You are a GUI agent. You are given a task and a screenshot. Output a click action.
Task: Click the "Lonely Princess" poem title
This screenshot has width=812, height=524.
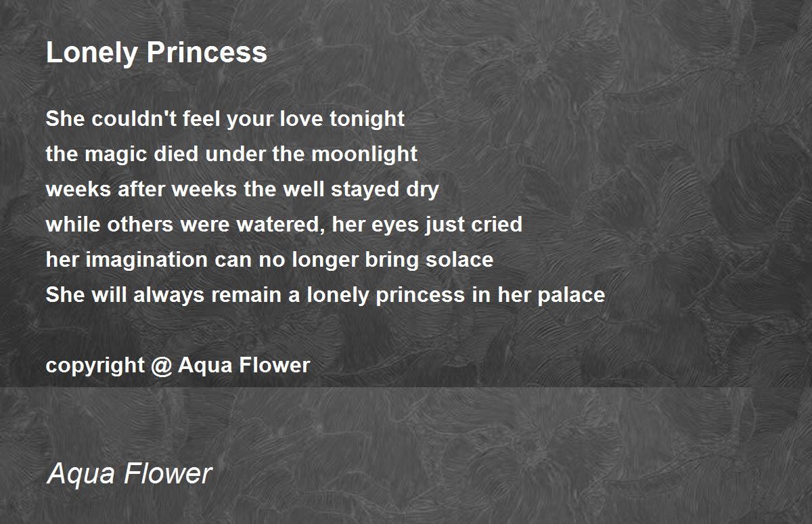(x=156, y=53)
